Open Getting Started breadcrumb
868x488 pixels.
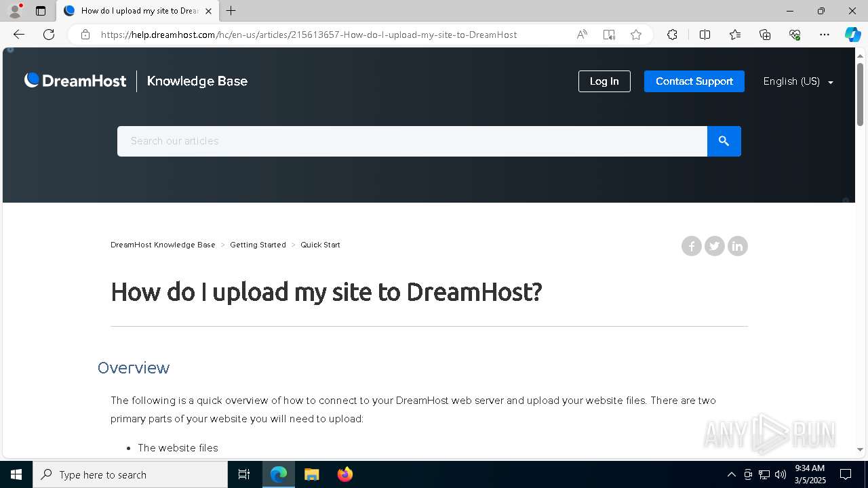click(x=258, y=245)
